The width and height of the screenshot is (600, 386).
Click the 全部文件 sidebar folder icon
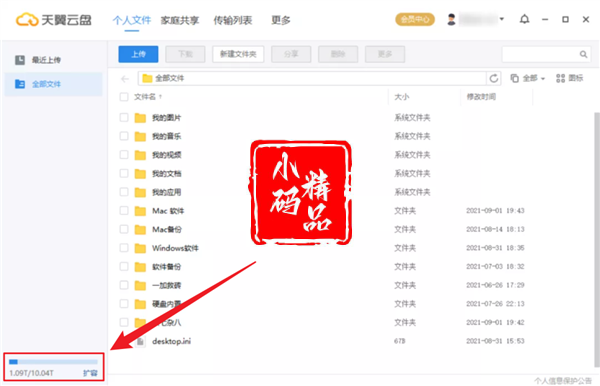[20, 84]
